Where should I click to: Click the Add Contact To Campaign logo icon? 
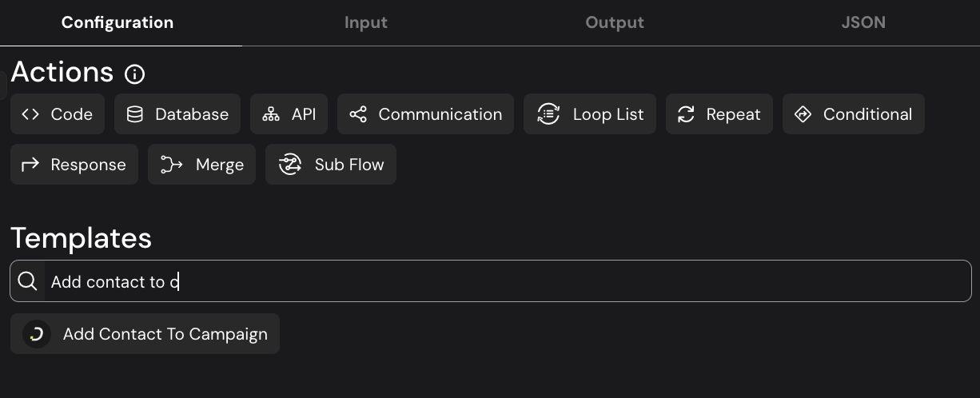pyautogui.click(x=37, y=334)
